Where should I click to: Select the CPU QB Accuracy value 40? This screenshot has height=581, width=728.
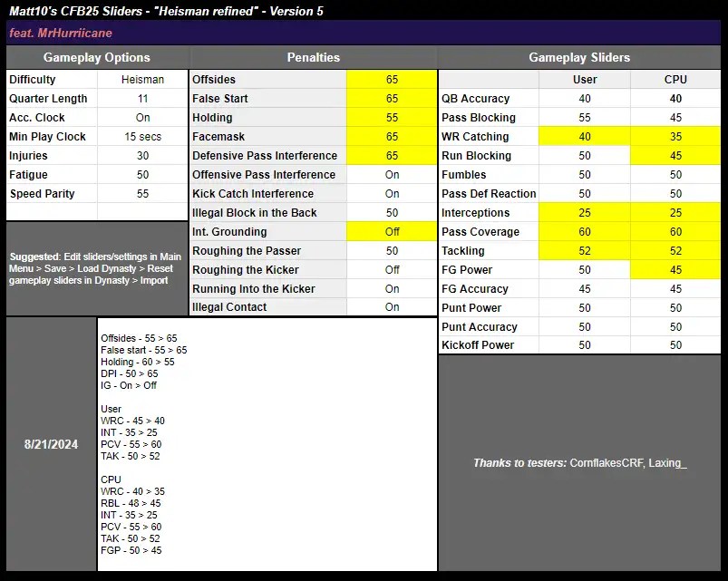pos(675,99)
